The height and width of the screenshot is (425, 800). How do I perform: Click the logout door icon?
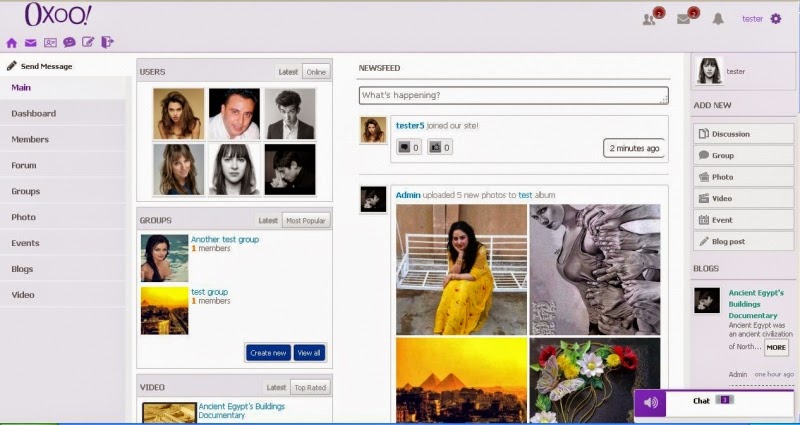pyautogui.click(x=107, y=42)
